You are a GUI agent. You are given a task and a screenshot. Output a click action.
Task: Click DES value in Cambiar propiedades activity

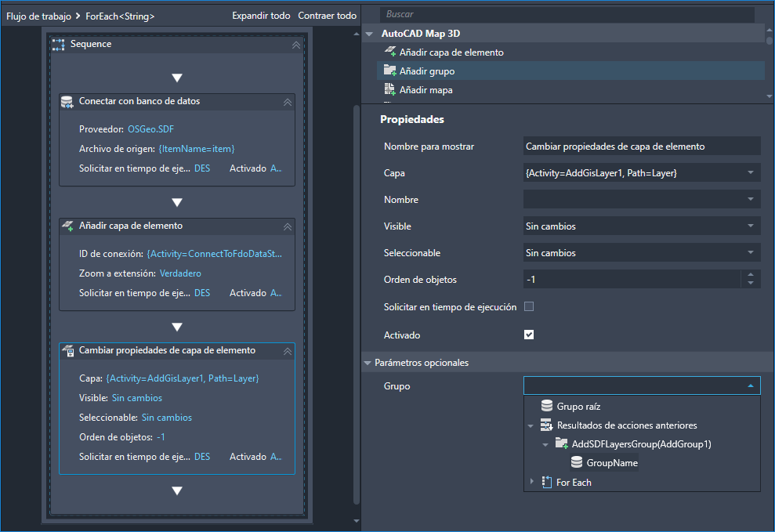pos(202,457)
